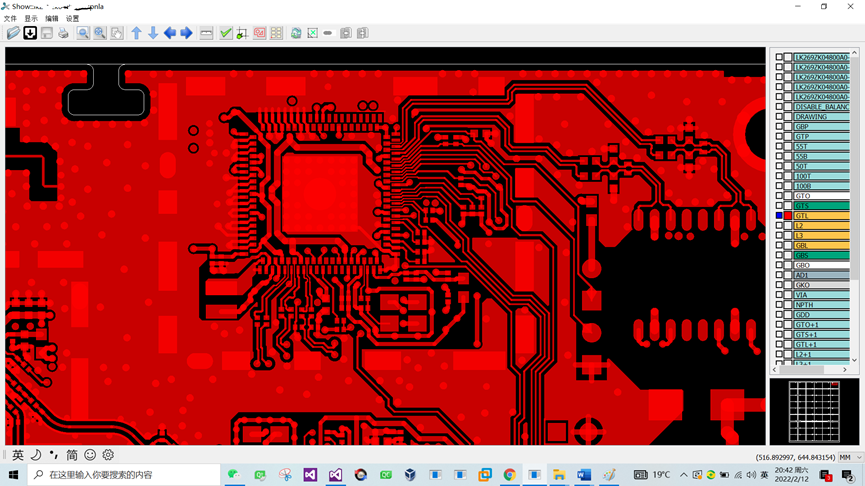Viewport: 865px width, 486px height.
Task: Print the current view using printer icon
Action: [63, 33]
